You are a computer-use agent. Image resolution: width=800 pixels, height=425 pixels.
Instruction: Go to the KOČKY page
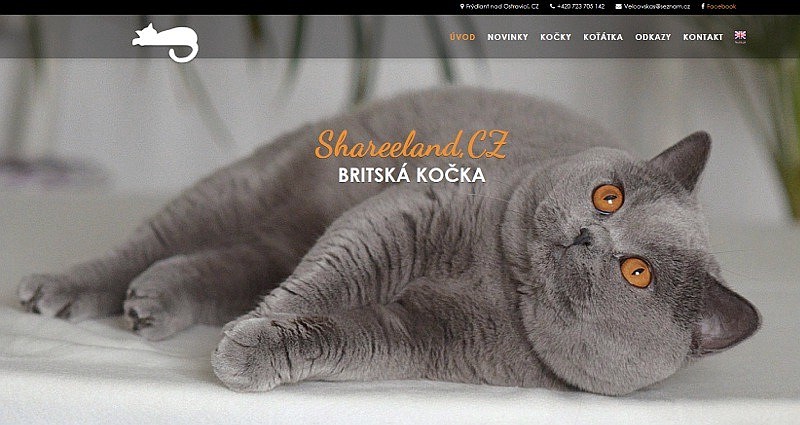556,37
